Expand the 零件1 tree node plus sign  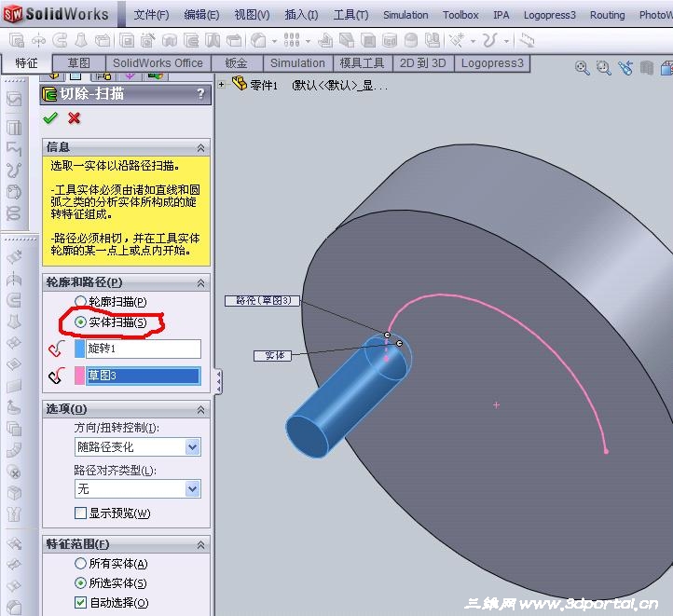(x=222, y=85)
